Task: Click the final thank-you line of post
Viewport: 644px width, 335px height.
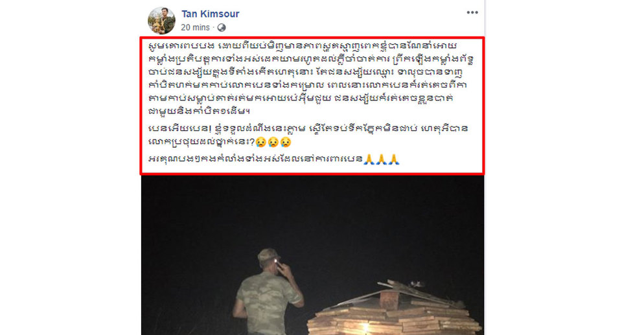Action: (273, 159)
